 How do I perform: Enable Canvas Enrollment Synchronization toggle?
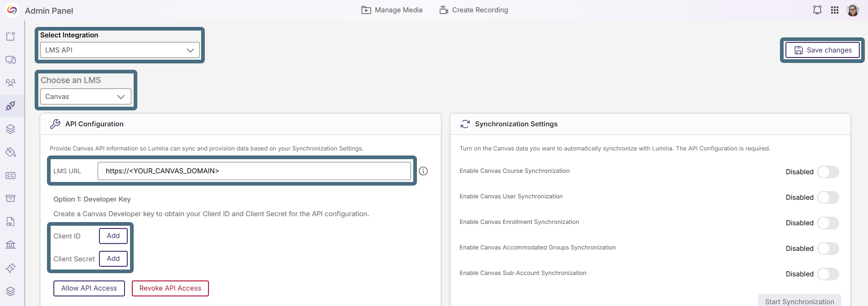828,223
